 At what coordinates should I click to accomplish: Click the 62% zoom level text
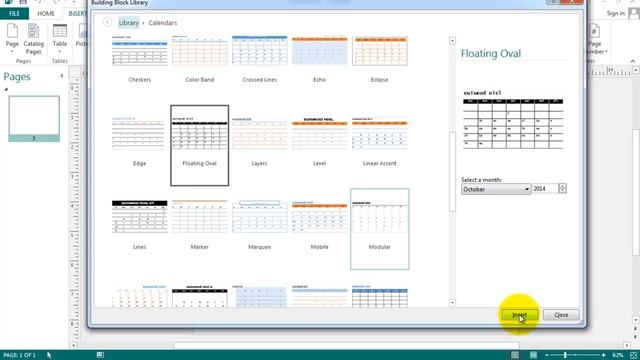click(x=618, y=355)
